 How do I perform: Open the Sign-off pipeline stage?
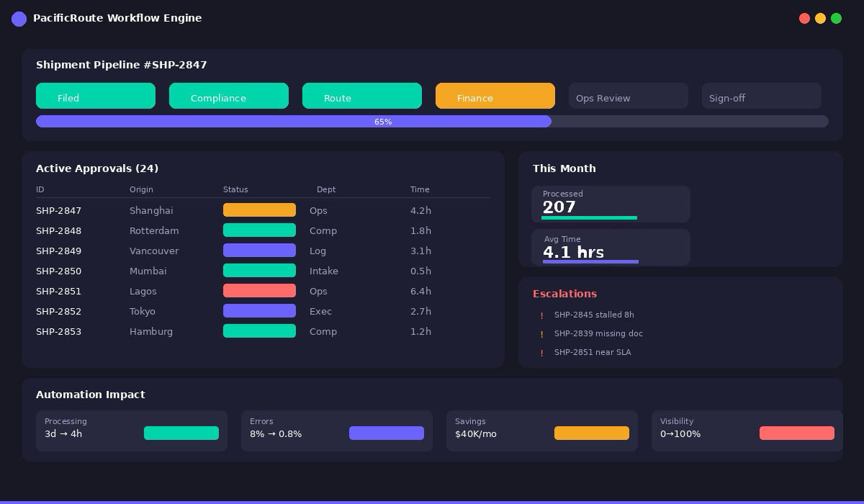pyautogui.click(x=762, y=96)
